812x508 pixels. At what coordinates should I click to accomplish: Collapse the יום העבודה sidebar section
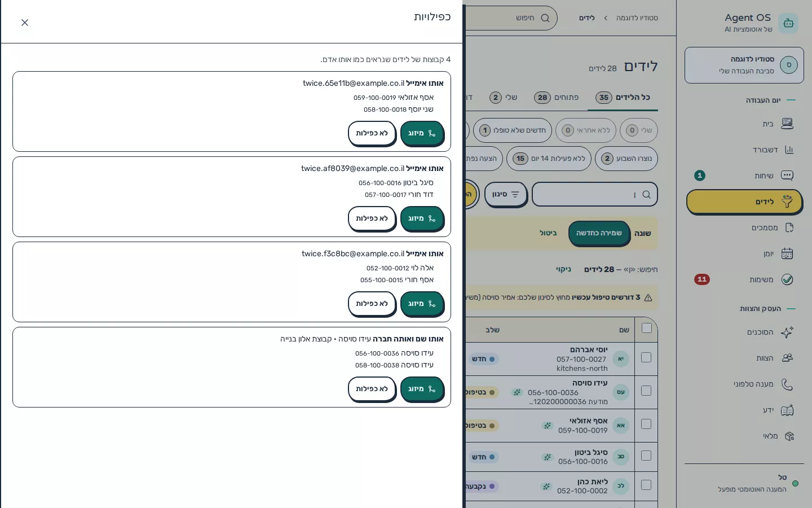[x=771, y=100]
